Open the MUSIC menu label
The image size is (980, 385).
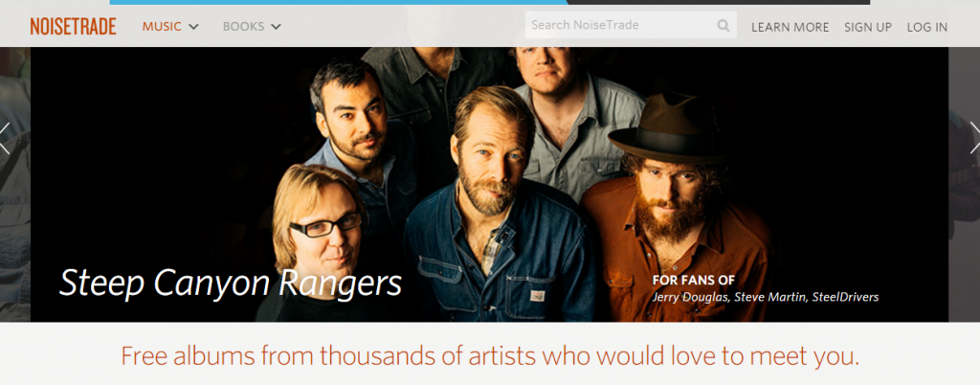pyautogui.click(x=162, y=26)
